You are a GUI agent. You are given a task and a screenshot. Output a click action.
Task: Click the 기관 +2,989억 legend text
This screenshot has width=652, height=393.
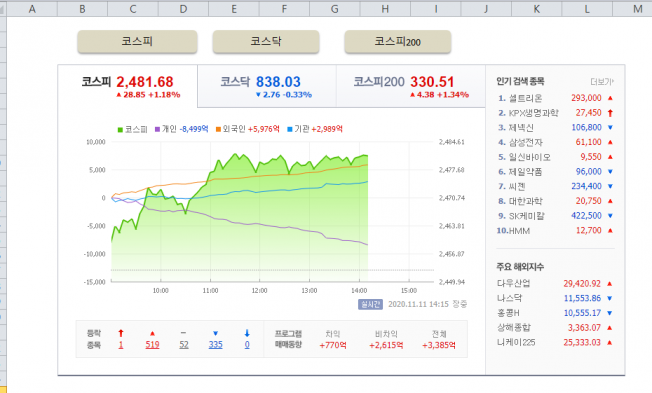coord(319,129)
